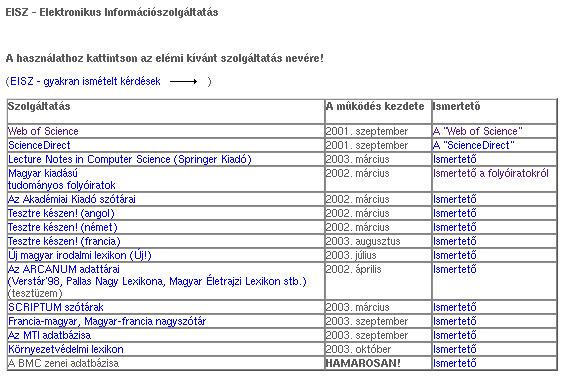Open the EISZ gyakran ismételt kérdések link

pyautogui.click(x=85, y=81)
